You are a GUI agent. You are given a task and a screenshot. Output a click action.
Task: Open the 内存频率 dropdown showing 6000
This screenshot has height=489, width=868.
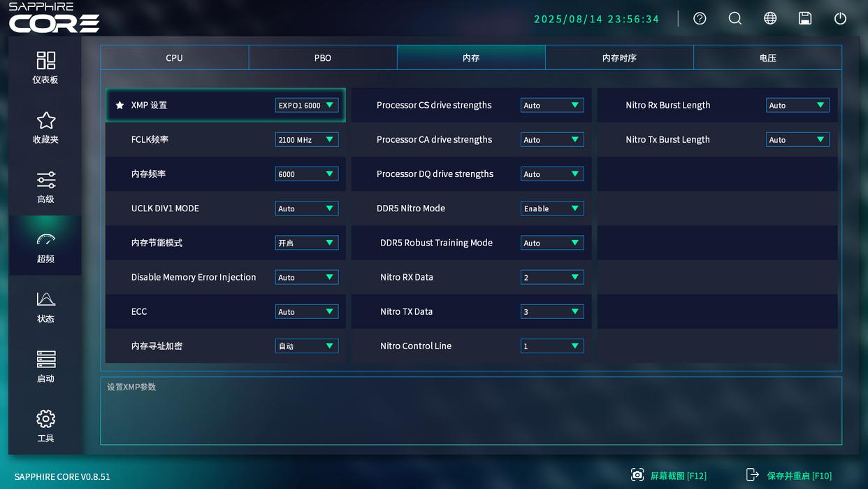pos(307,173)
